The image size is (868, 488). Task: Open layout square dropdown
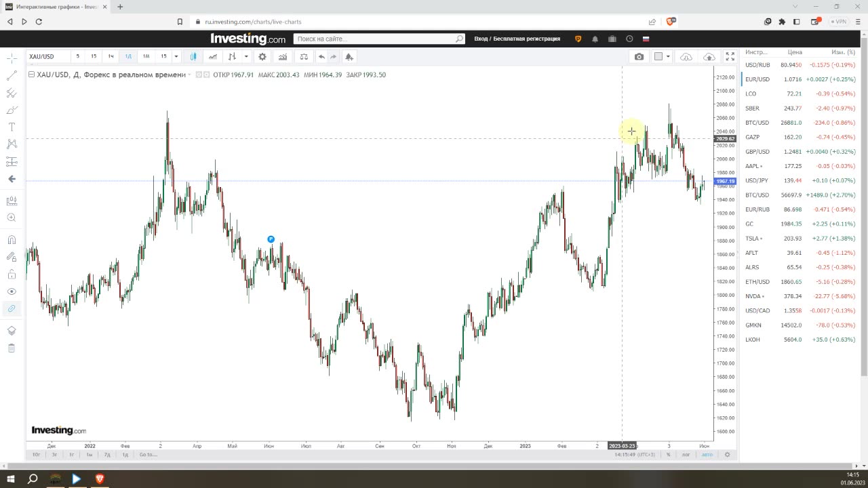pos(662,56)
